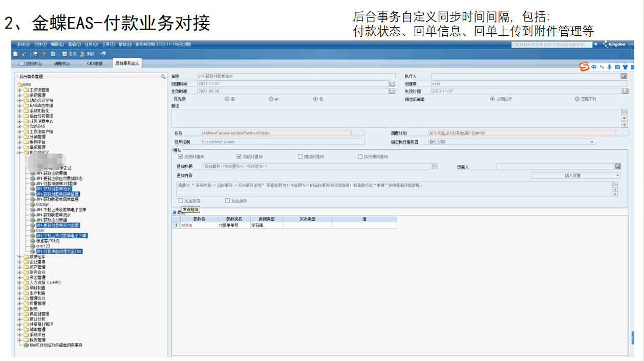The width and height of the screenshot is (644, 361).
Task: Open the 系统 menu
Action: (x=24, y=44)
